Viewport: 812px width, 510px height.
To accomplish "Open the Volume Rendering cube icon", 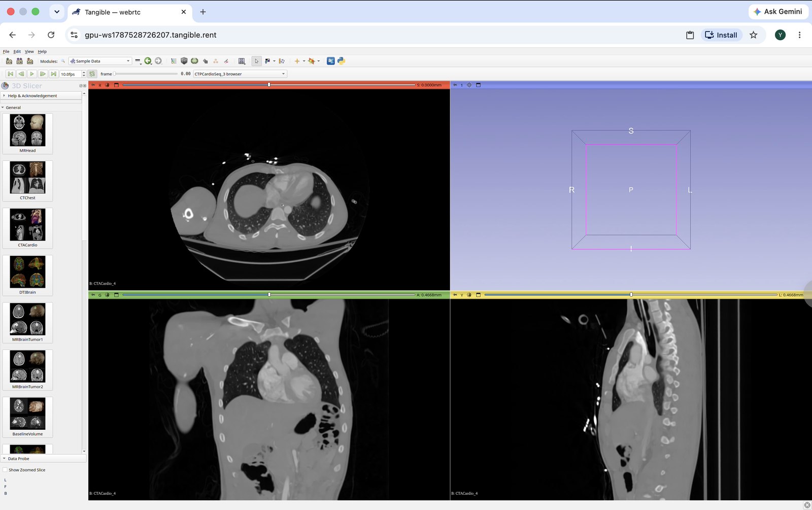I will pyautogui.click(x=184, y=61).
